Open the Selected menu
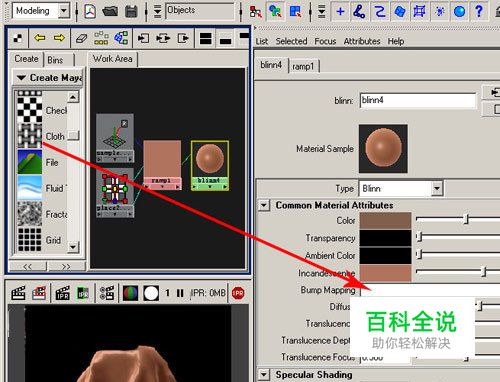 (x=291, y=41)
